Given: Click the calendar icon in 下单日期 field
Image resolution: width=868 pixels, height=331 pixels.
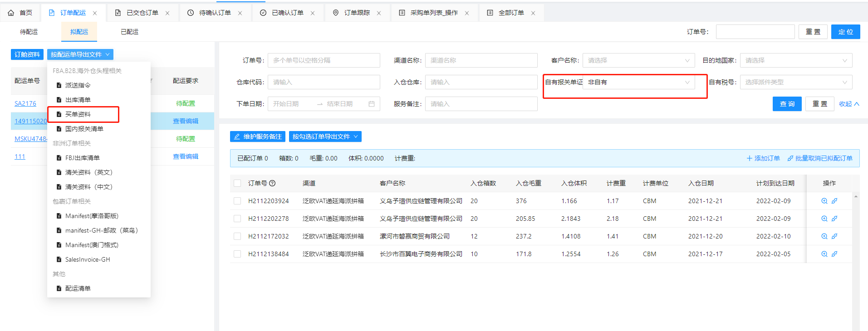Looking at the screenshot, I should [372, 104].
